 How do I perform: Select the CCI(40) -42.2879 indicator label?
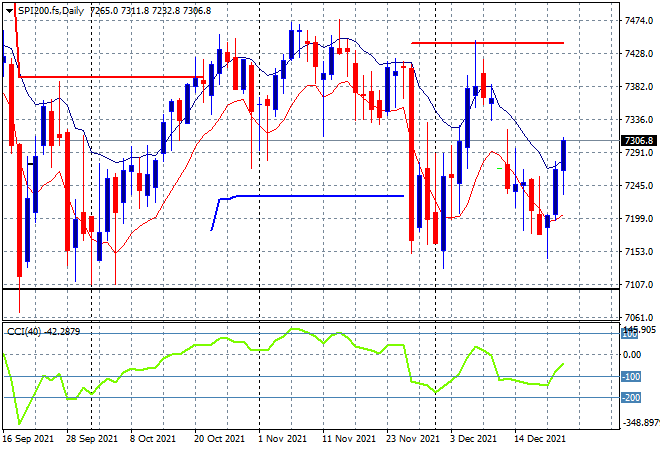tap(43, 332)
